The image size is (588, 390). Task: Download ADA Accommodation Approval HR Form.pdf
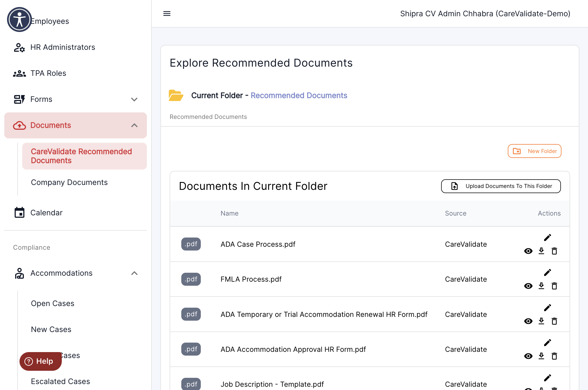pyautogui.click(x=541, y=356)
